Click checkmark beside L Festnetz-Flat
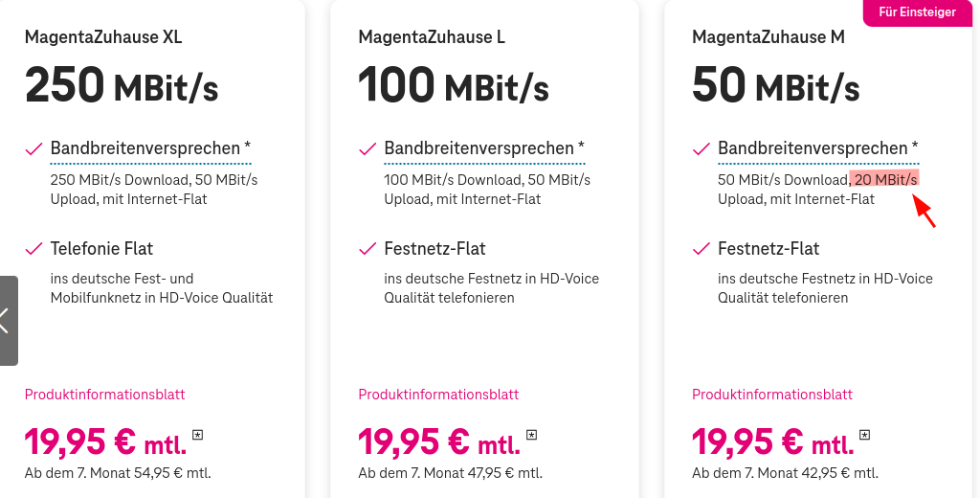This screenshot has height=498, width=980. pyautogui.click(x=367, y=249)
